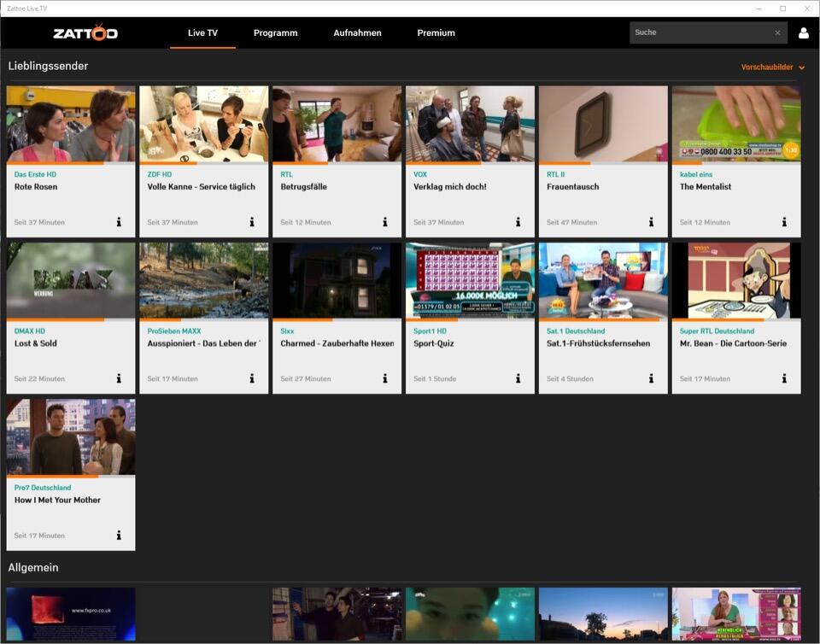This screenshot has width=820, height=644.
Task: Click the DMAX HD channel name
Action: [x=30, y=331]
